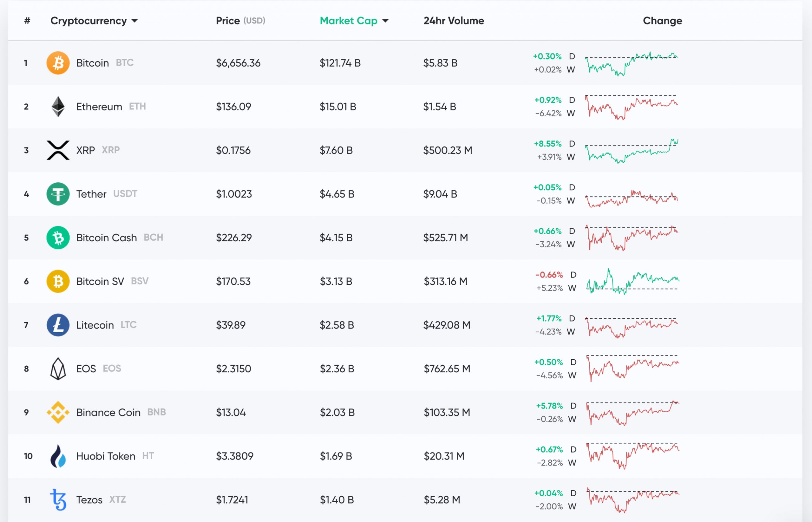
Task: Click the Litecoin blue logo icon
Action: [58, 325]
